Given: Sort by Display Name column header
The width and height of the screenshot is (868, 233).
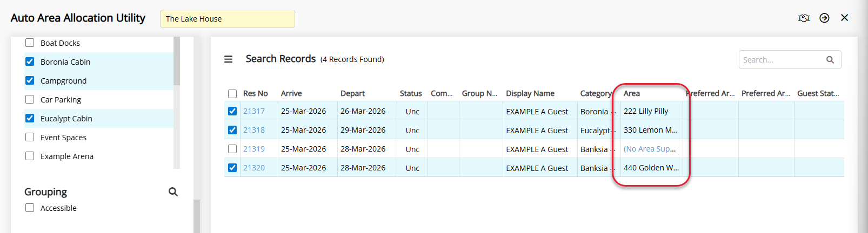Looking at the screenshot, I should (530, 93).
